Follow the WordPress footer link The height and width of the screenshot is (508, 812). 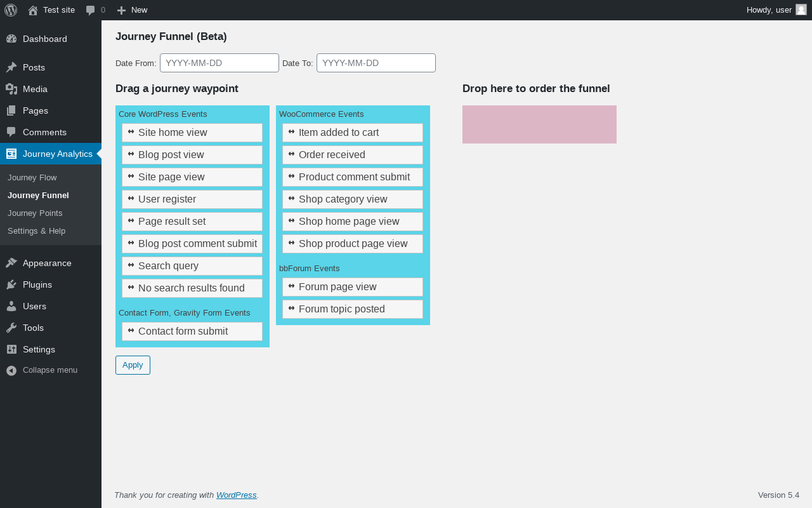(237, 495)
